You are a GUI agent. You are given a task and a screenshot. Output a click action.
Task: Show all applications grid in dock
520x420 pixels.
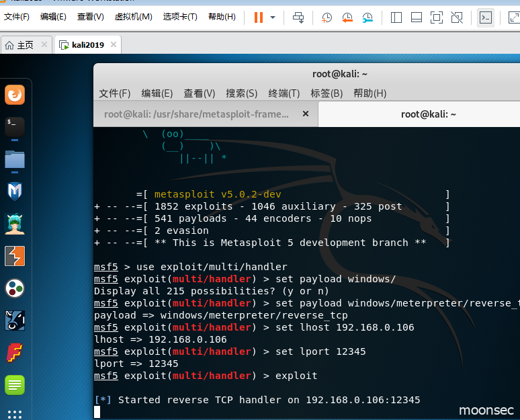click(15, 415)
